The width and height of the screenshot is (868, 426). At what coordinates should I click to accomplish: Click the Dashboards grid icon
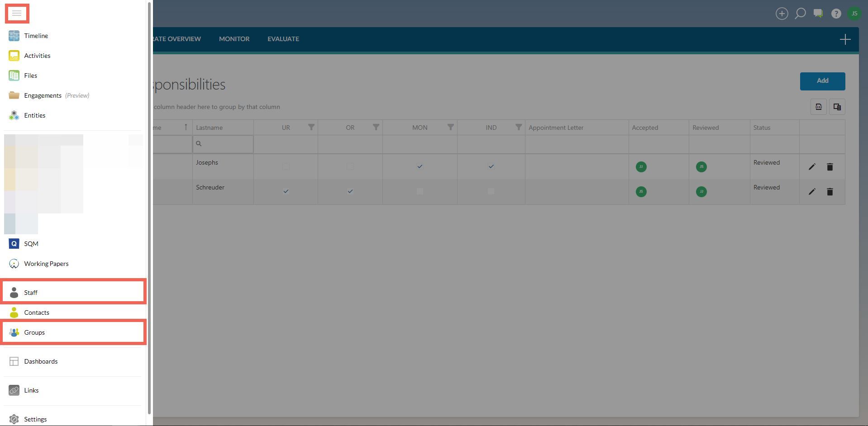pyautogui.click(x=14, y=361)
